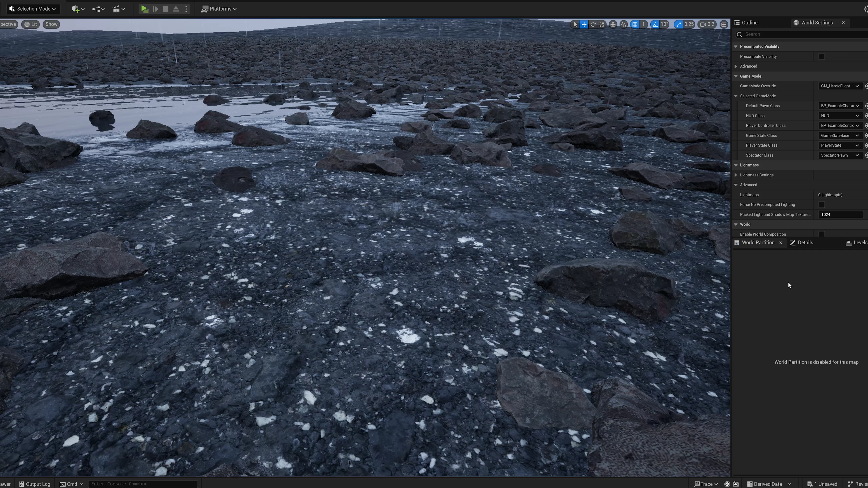
Task: Click the surface snapping icon
Action: [x=624, y=24]
